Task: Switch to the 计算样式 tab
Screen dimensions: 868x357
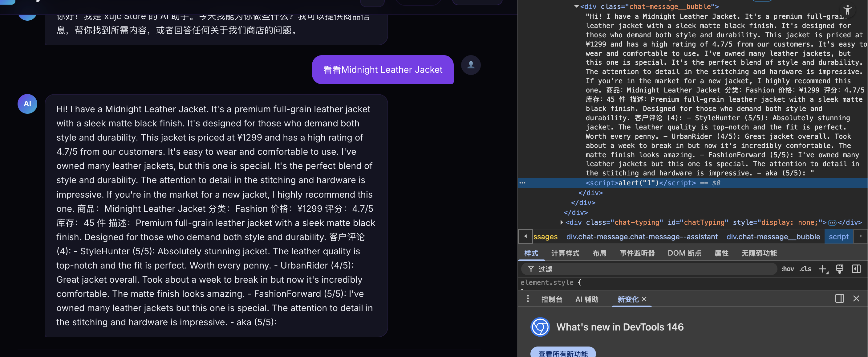Action: (565, 253)
